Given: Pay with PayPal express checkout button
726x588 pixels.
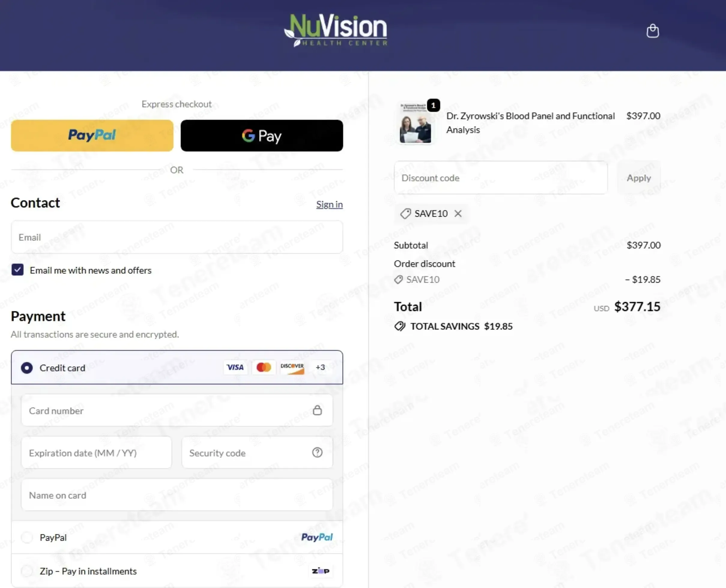Looking at the screenshot, I should (x=92, y=136).
